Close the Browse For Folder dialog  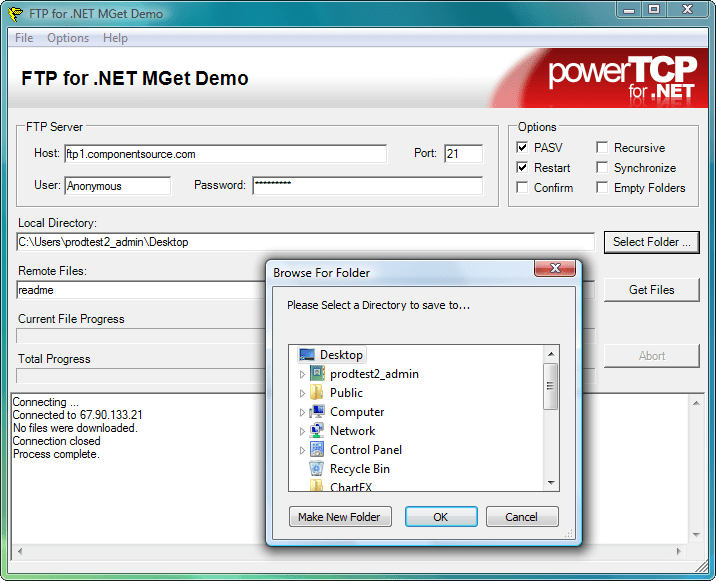coord(555,268)
